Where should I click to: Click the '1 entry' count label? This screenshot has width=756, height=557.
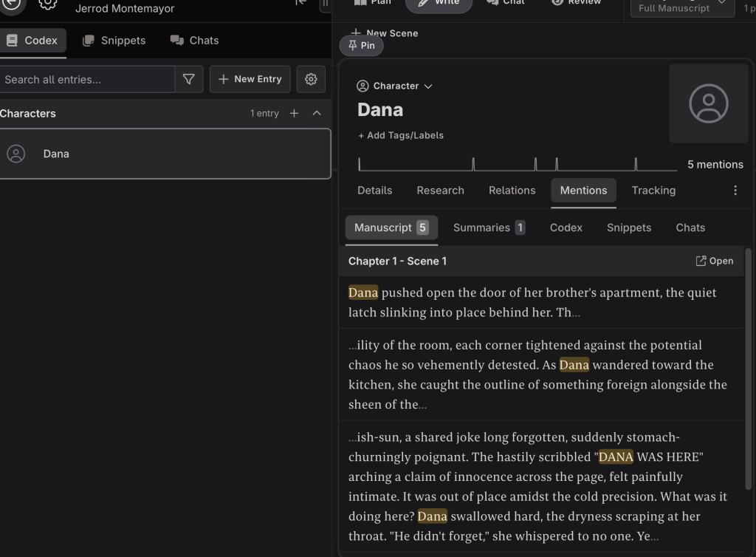tap(264, 113)
